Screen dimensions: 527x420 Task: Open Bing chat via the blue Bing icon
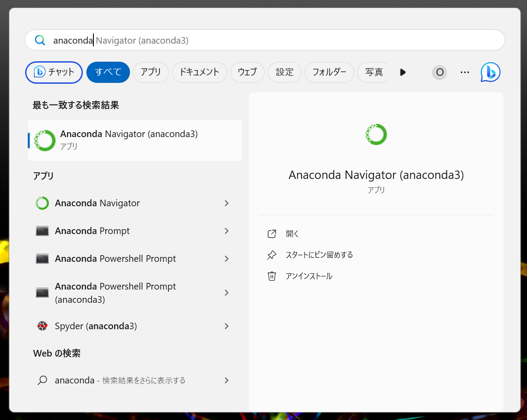490,72
